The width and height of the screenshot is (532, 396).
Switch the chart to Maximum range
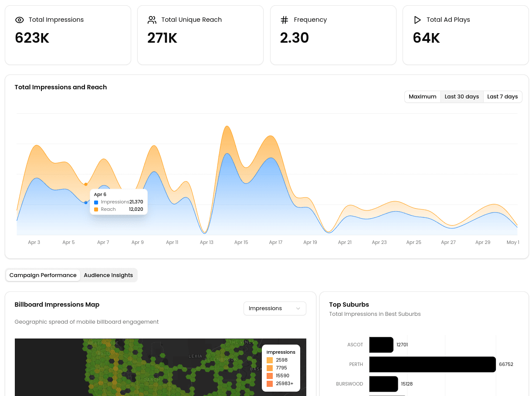click(422, 97)
